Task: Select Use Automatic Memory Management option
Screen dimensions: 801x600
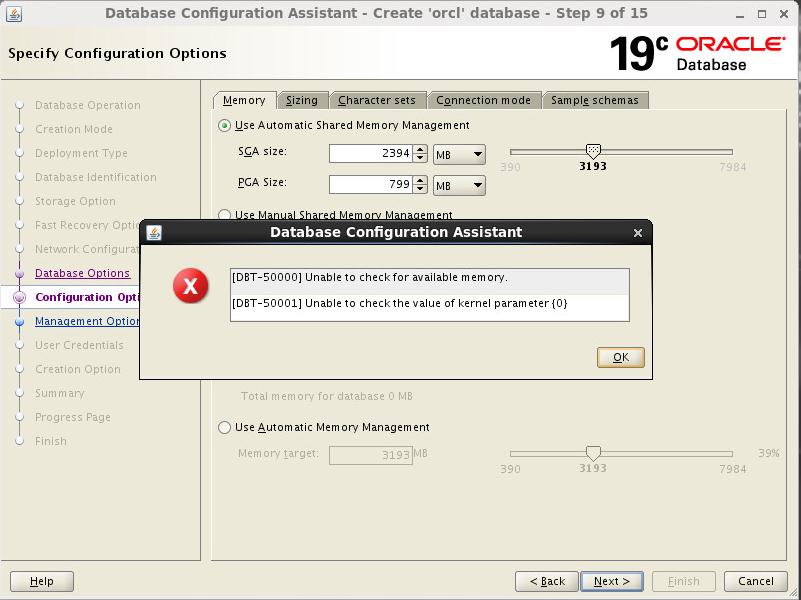Action: [x=225, y=427]
